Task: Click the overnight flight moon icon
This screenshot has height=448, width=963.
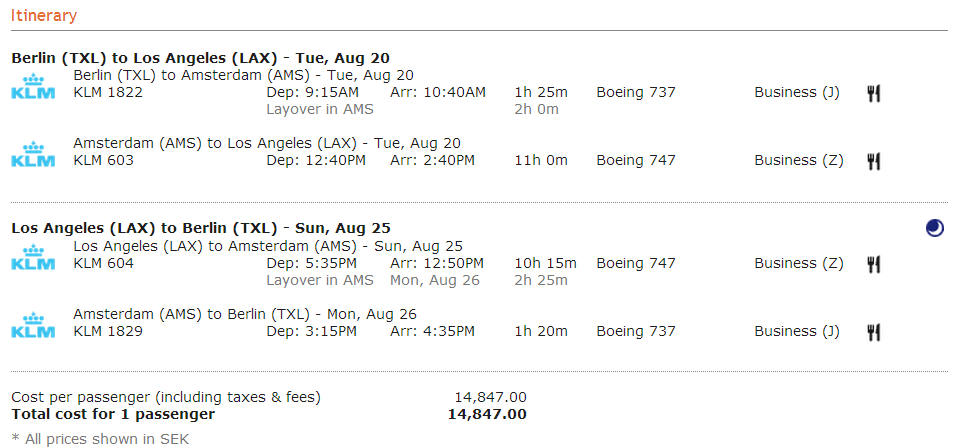Action: point(934,229)
